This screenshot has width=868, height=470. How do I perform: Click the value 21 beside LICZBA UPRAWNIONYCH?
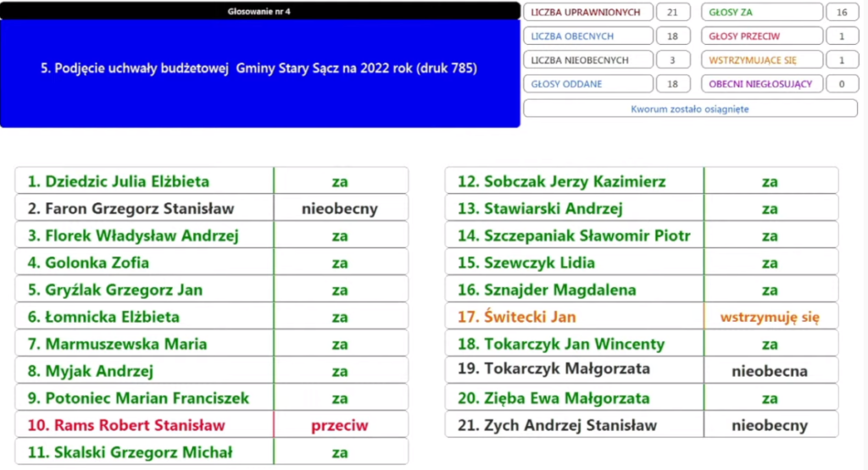pyautogui.click(x=672, y=12)
